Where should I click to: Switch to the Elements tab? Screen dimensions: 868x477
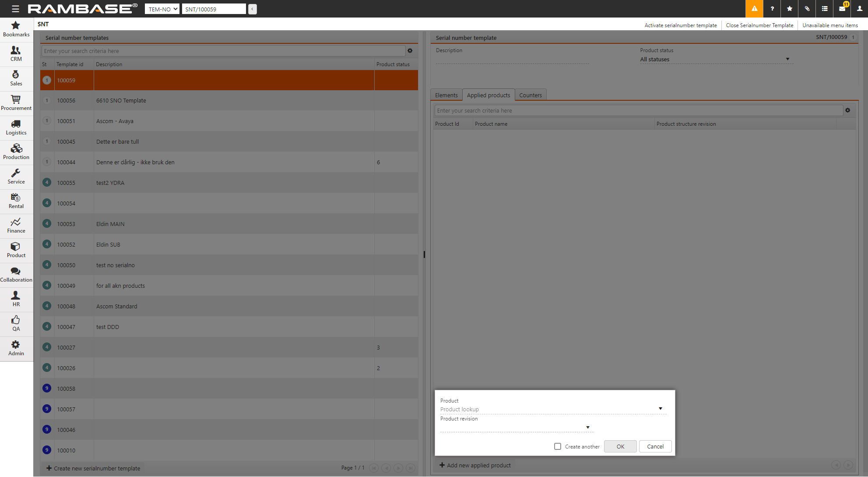coord(446,95)
